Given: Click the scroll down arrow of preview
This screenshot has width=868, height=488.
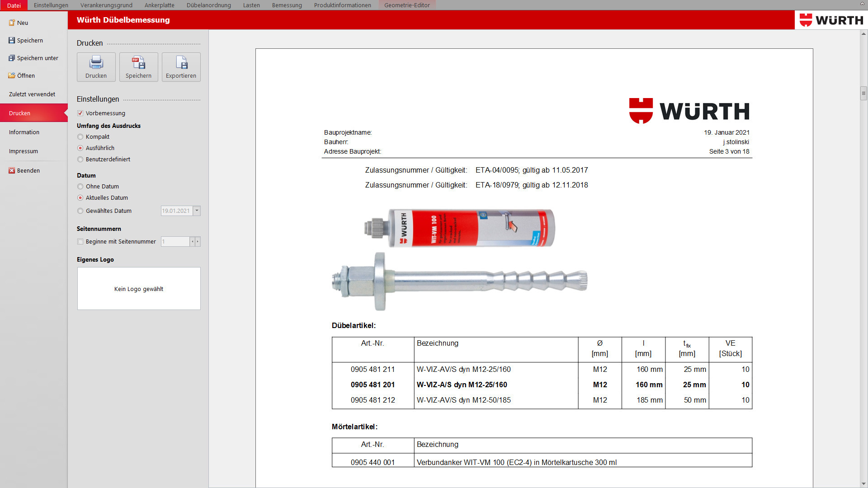Looking at the screenshot, I should click(863, 484).
